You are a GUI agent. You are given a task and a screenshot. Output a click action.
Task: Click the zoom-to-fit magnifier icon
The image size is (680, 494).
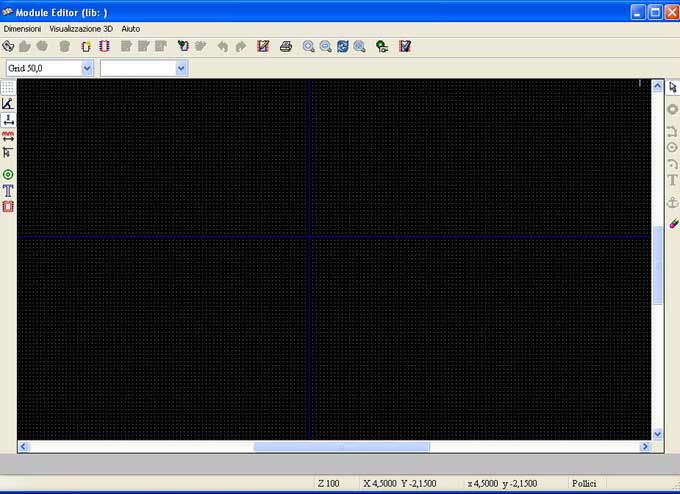tap(360, 46)
